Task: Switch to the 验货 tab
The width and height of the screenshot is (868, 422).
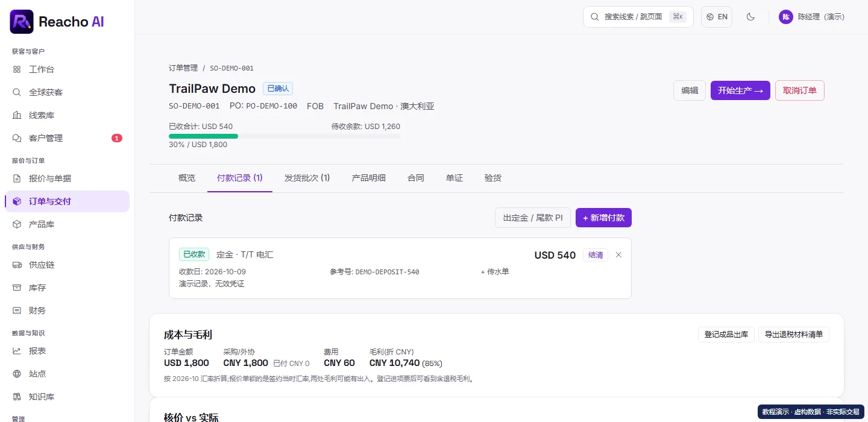Action: point(493,178)
